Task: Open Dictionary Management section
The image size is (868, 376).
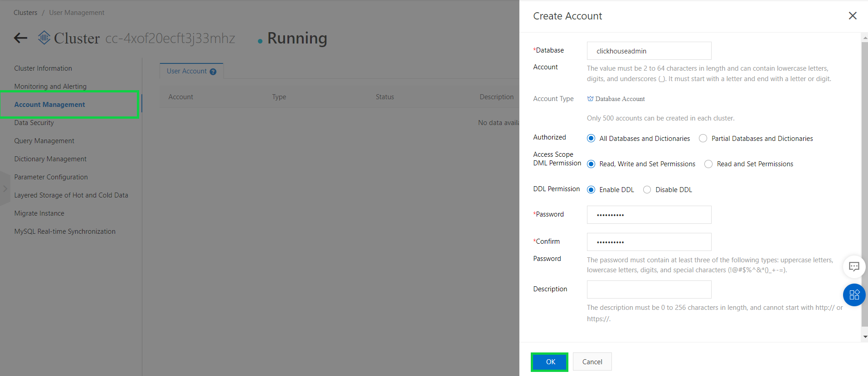Action: click(x=50, y=159)
